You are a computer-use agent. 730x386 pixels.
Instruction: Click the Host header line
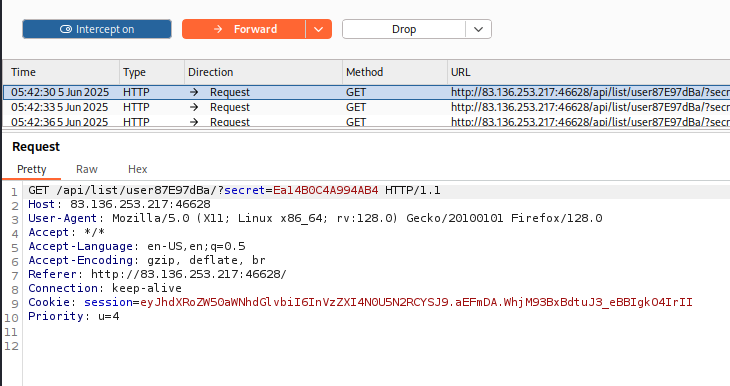(x=119, y=204)
